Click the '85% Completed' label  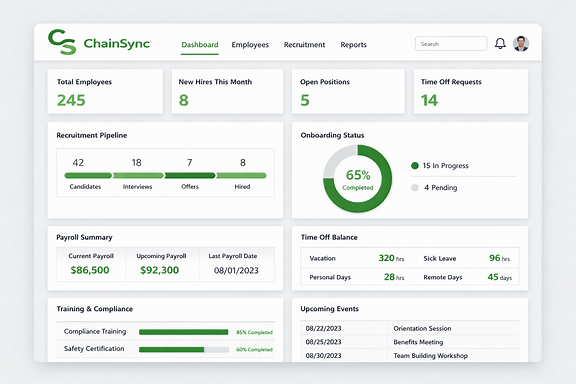click(254, 332)
